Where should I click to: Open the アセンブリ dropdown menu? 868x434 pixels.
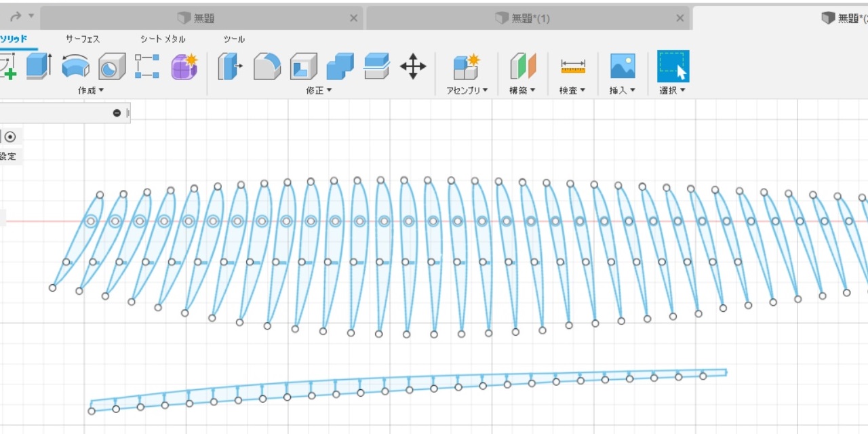467,90
